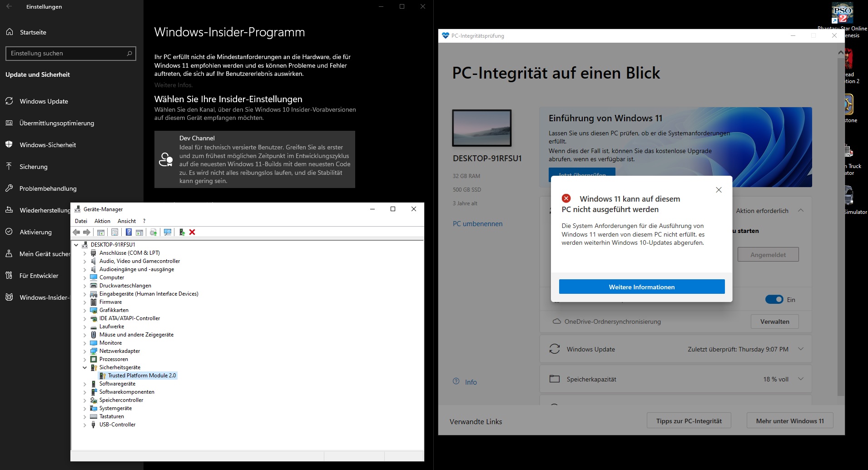Open the ? help menu in Geräte-Manager
The image size is (868, 470).
pyautogui.click(x=144, y=221)
